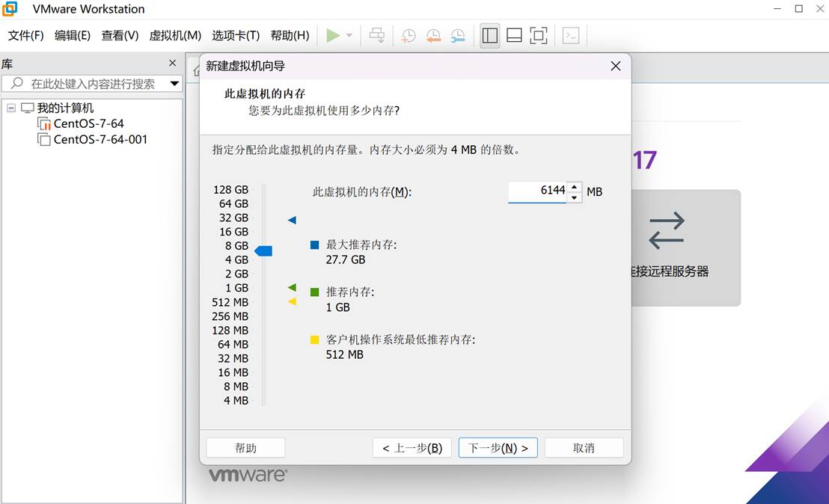
Task: Click the 上一步(B) back button
Action: [x=412, y=448]
